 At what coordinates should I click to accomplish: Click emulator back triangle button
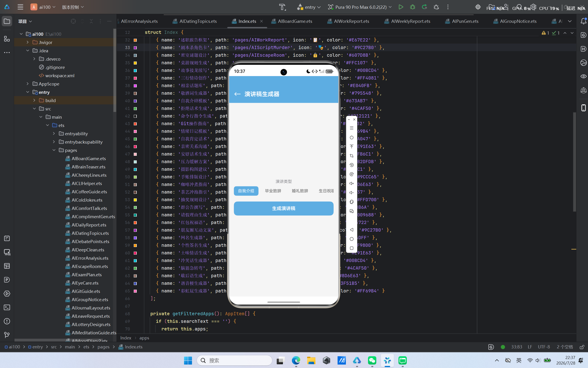click(351, 230)
